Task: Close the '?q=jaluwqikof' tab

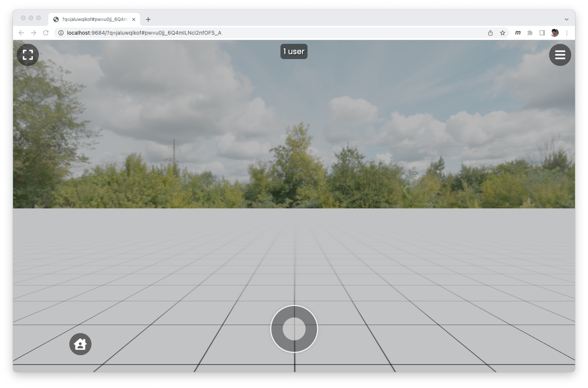Action: pos(134,19)
